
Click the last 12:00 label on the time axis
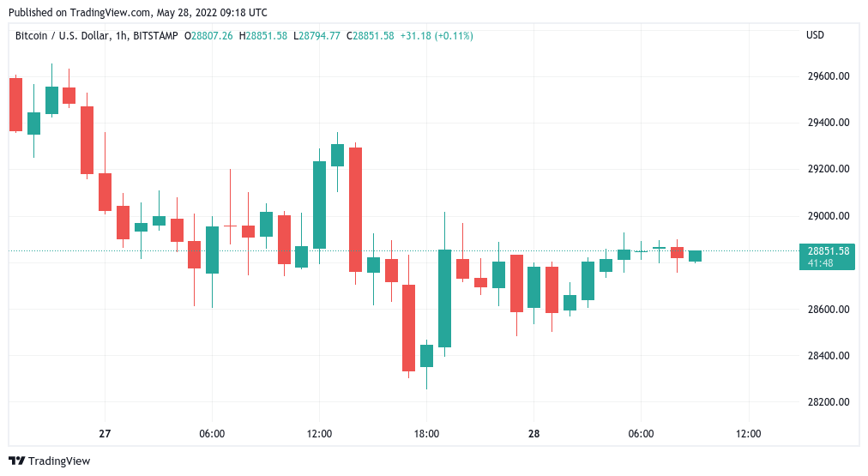coord(748,434)
